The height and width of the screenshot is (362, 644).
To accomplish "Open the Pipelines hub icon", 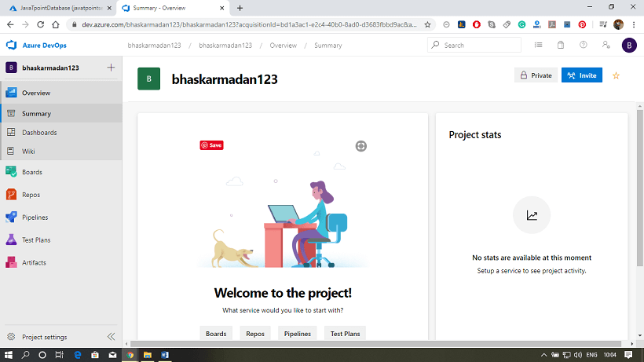I will click(11, 217).
